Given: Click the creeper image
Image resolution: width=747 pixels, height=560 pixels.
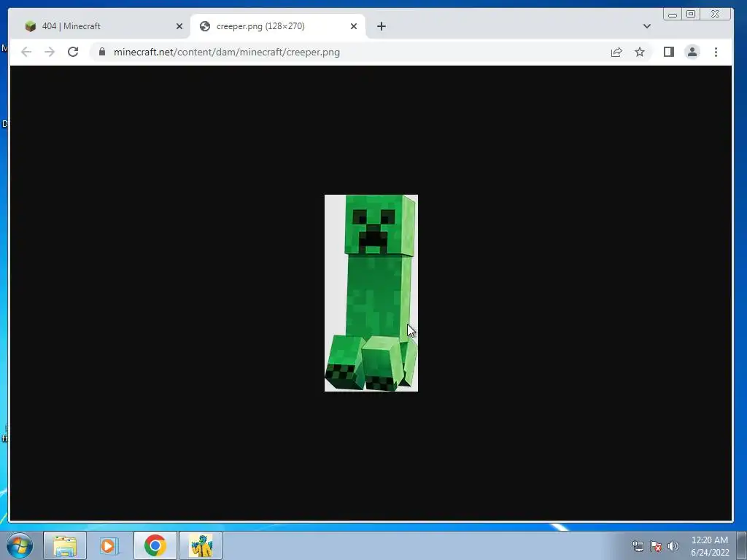Looking at the screenshot, I should click(x=371, y=293).
